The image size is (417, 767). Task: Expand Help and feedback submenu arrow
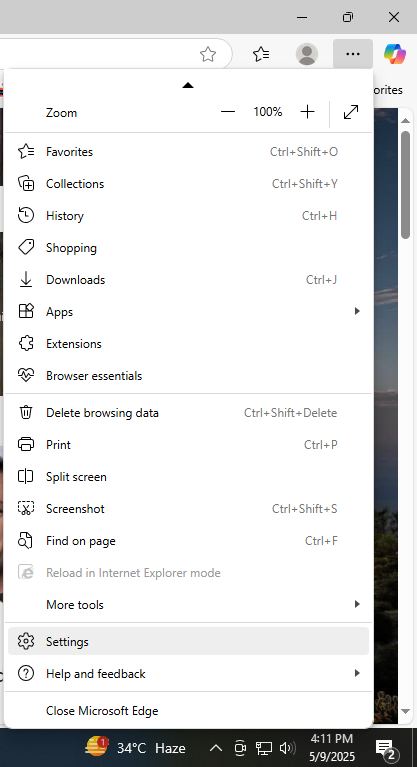pos(357,673)
